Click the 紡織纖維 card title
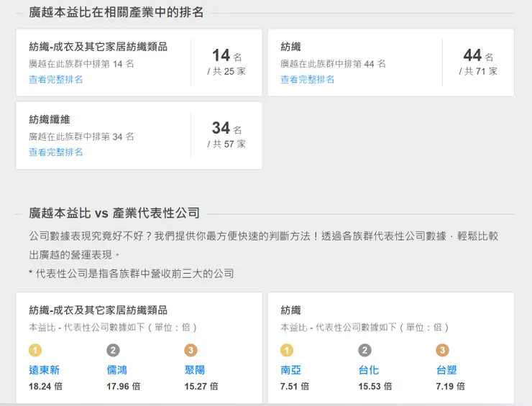 pyautogui.click(x=50, y=119)
